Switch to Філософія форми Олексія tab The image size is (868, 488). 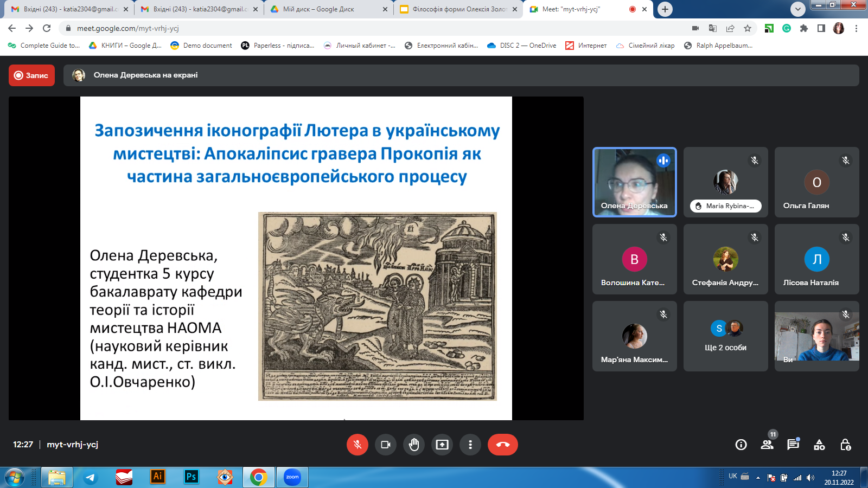pyautogui.click(x=458, y=9)
